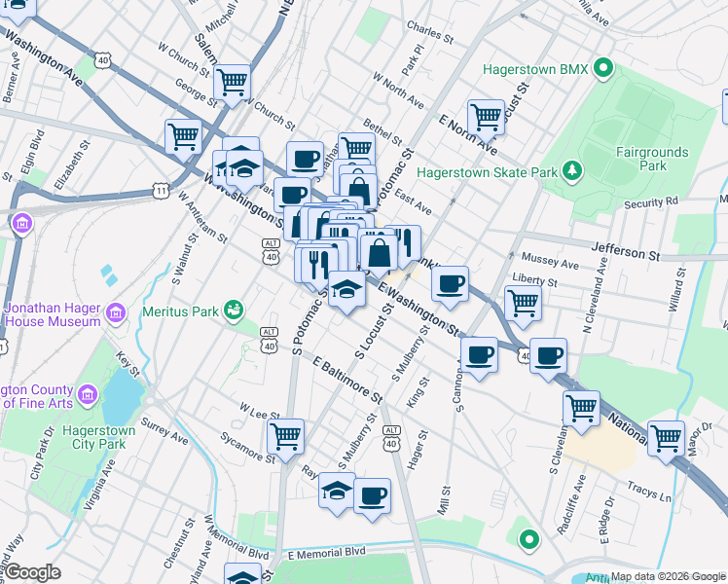Click the US 11 route shield

tap(162, 191)
